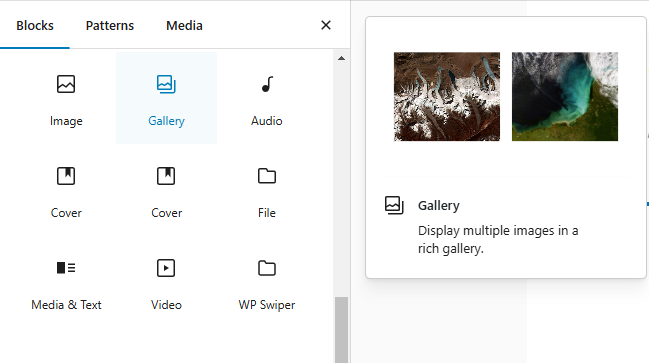649x363 pixels.
Task: Click the turquoise coastline preview image
Action: coord(565,96)
